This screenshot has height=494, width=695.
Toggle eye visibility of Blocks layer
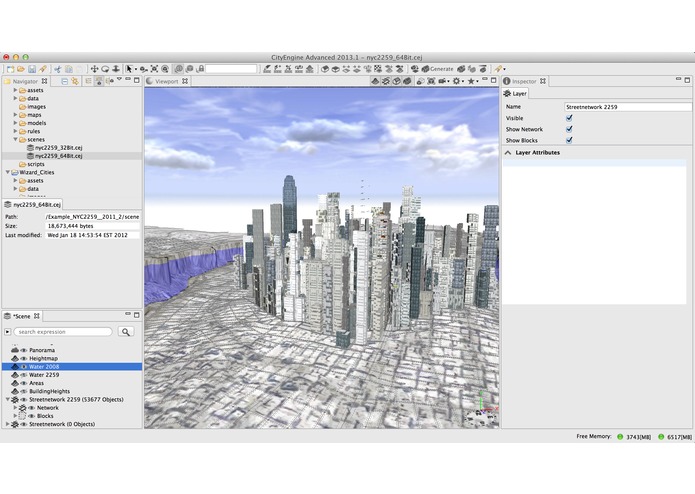(x=31, y=416)
